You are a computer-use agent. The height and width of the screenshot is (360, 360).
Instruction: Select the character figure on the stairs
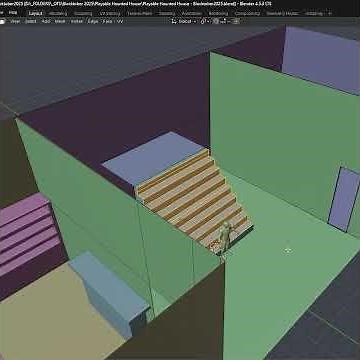[226, 237]
